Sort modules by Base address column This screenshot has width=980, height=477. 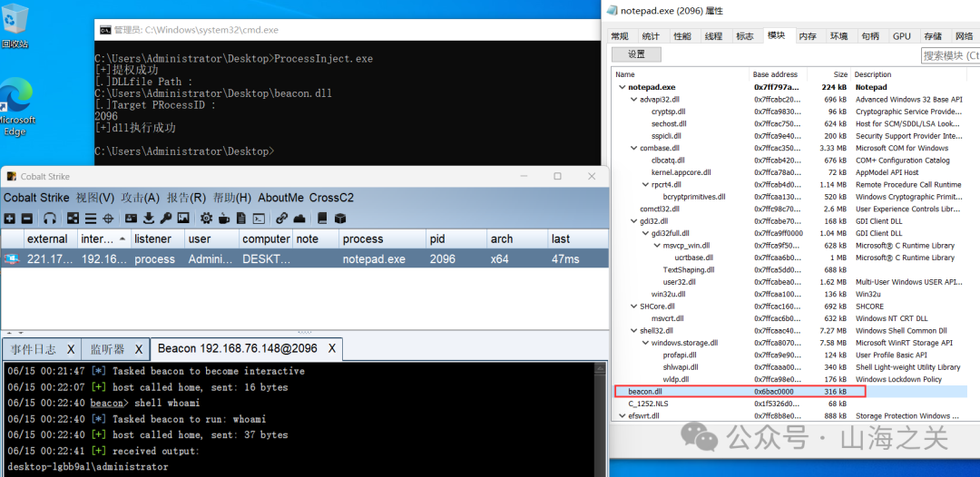tap(779, 74)
